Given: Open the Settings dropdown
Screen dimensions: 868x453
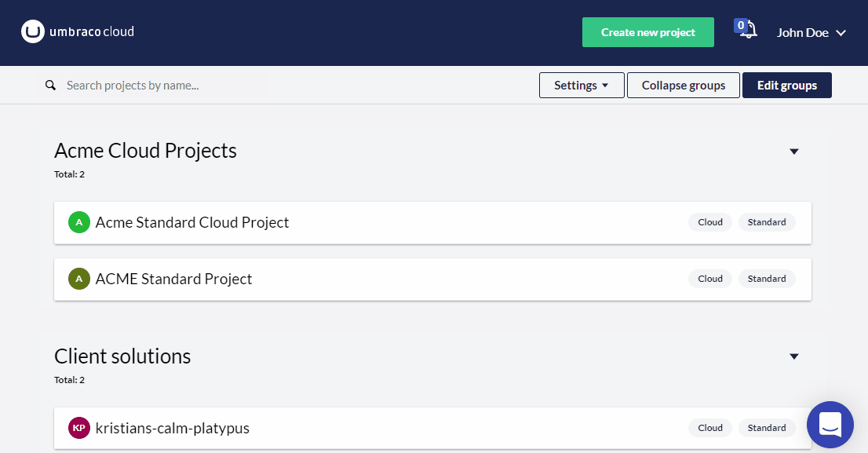Looking at the screenshot, I should click(x=582, y=86).
